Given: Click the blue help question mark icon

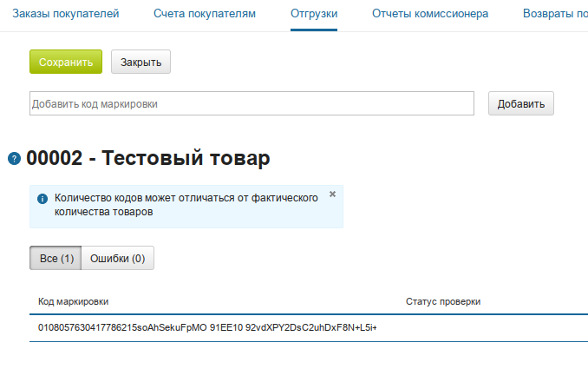Looking at the screenshot, I should tap(14, 159).
